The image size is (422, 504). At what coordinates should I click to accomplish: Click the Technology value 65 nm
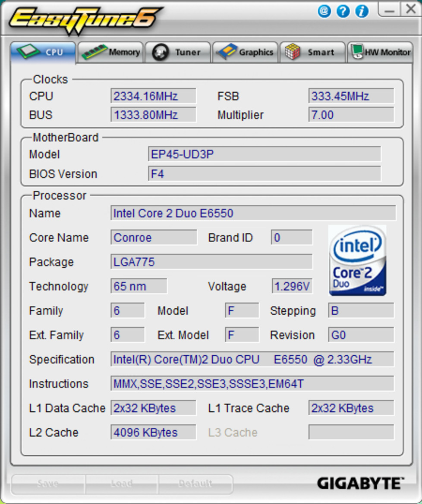139,286
